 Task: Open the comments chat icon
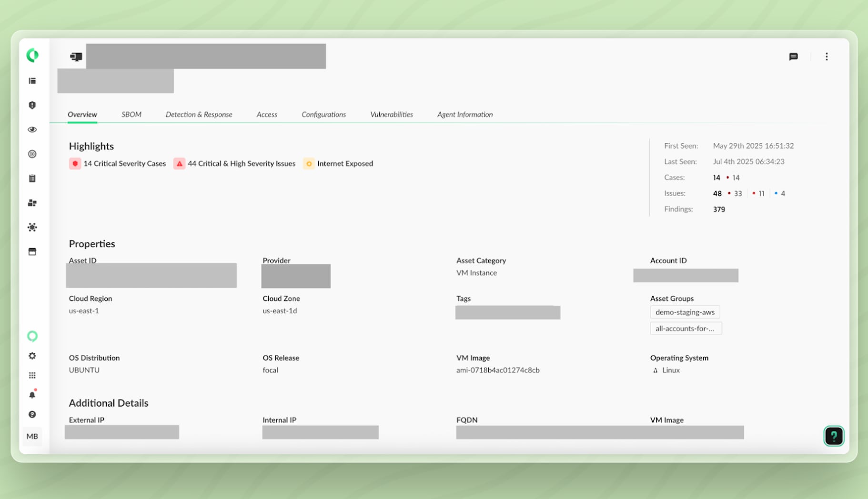(793, 57)
